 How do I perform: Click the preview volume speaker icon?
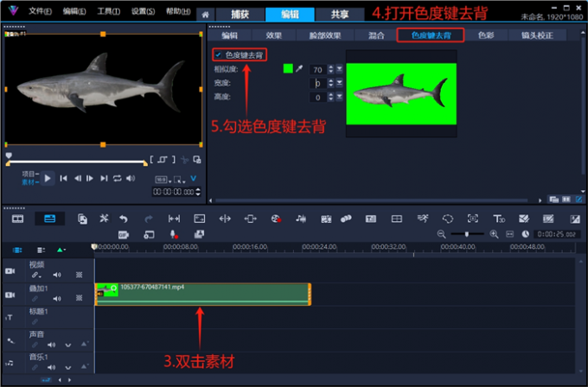(131, 178)
